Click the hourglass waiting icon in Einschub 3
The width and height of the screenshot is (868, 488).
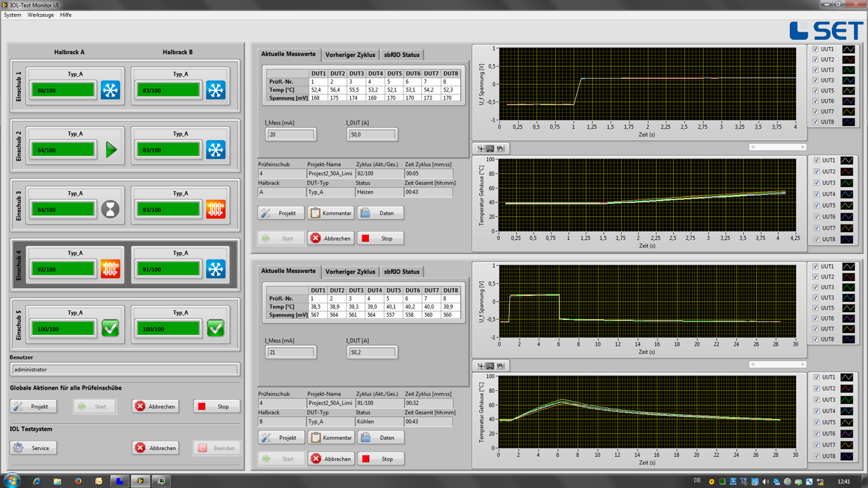pos(110,209)
